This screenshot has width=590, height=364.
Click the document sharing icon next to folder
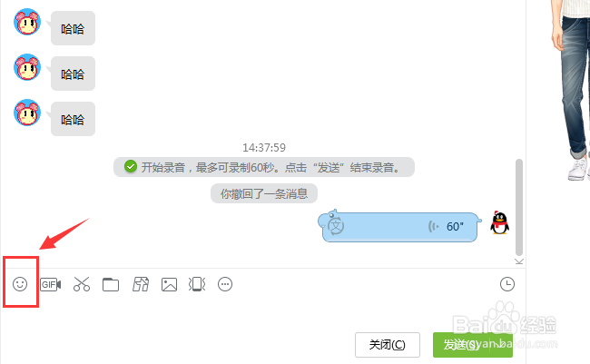click(x=141, y=284)
